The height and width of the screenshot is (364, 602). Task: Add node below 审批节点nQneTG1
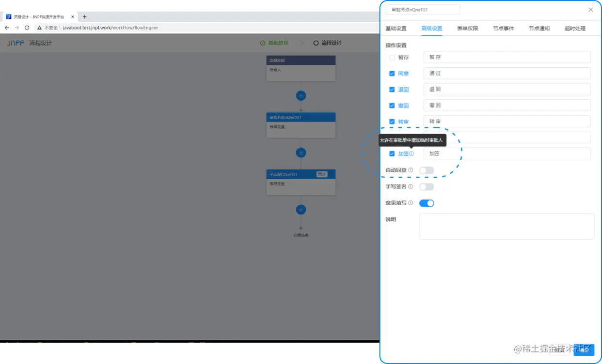coord(301,152)
